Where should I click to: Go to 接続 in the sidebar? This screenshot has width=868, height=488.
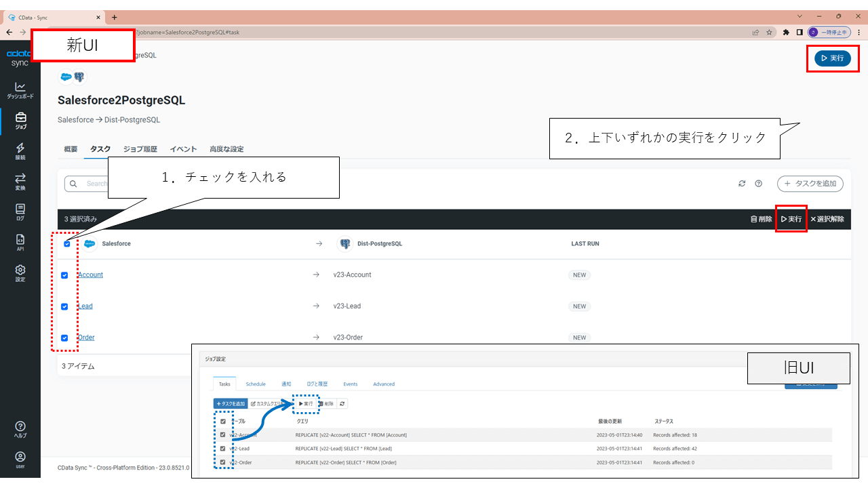click(x=20, y=152)
